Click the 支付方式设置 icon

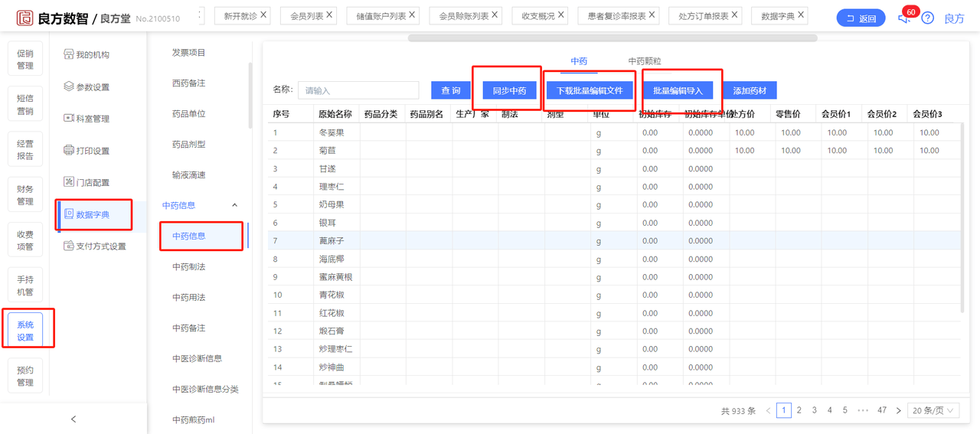69,246
